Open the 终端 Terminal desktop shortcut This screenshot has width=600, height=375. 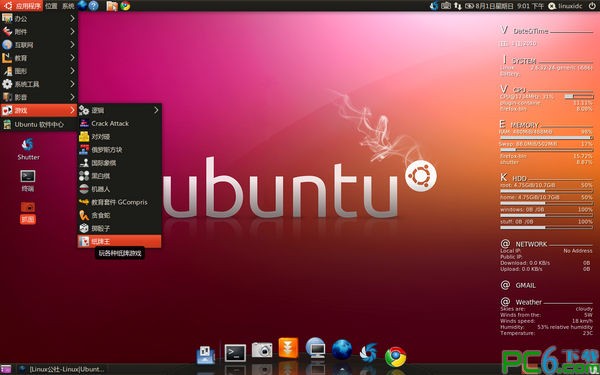[x=28, y=181]
